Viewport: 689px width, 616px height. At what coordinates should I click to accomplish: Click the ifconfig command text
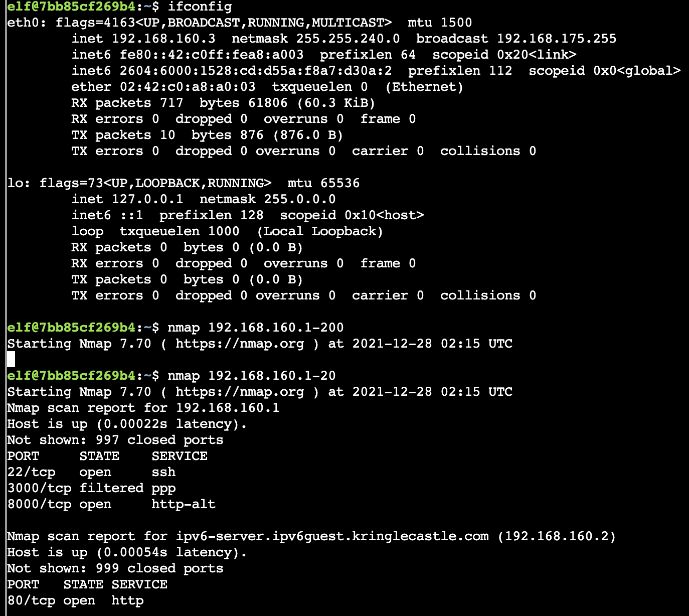click(x=200, y=7)
